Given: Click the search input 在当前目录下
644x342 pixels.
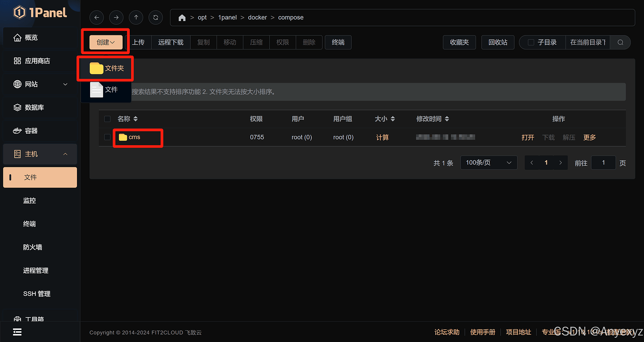Looking at the screenshot, I should (x=588, y=43).
